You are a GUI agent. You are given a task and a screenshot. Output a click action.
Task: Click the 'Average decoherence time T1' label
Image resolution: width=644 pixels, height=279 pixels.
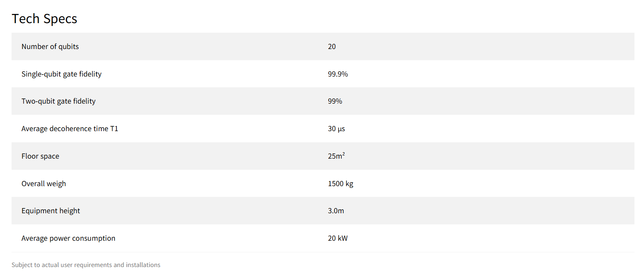pyautogui.click(x=70, y=129)
